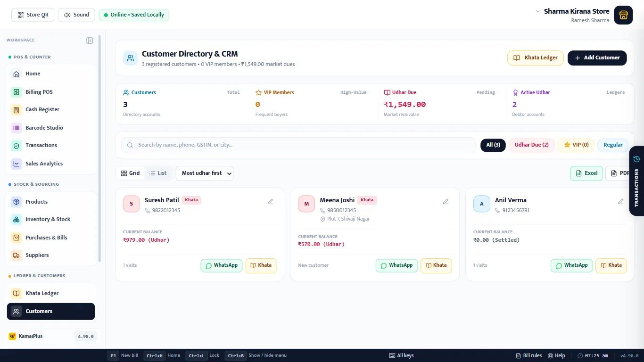Image resolution: width=644 pixels, height=362 pixels.
Task: Edit Anil Verma with pencil icon
Action: (x=621, y=202)
